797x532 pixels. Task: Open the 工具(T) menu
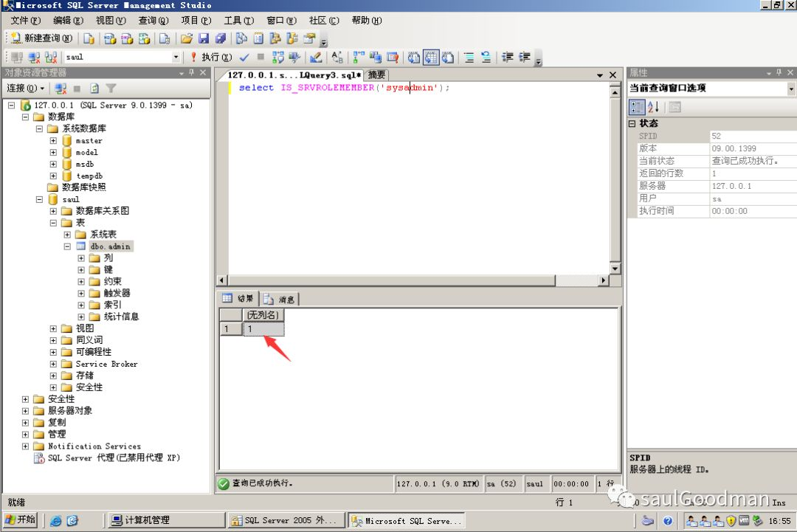click(x=239, y=21)
